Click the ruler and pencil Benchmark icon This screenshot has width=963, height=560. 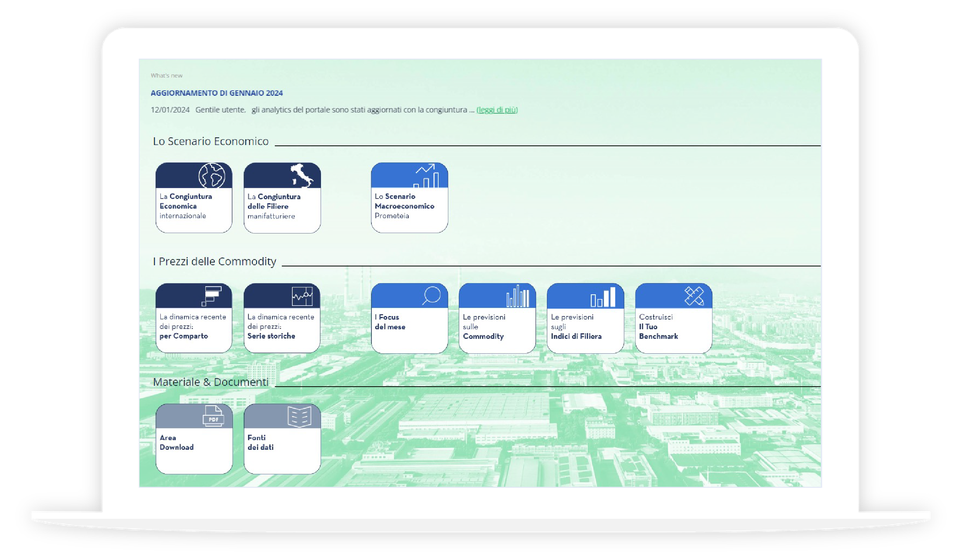tap(694, 296)
